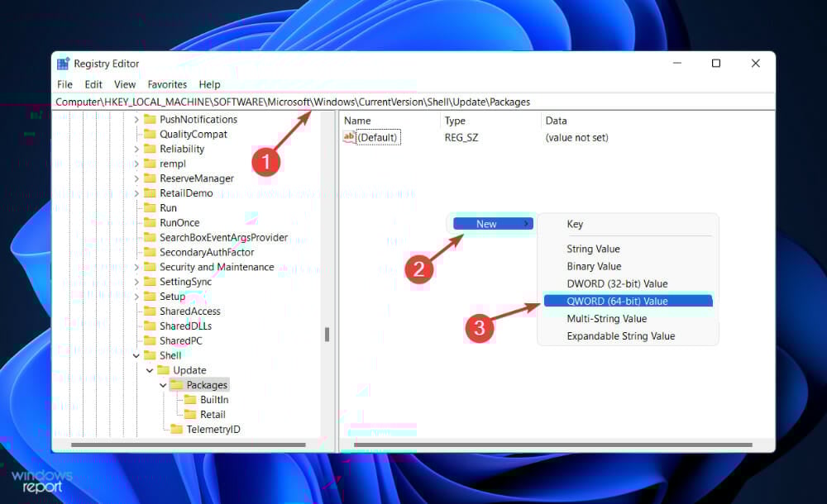
Task: Select the PushNotifications tree key
Action: (x=198, y=120)
